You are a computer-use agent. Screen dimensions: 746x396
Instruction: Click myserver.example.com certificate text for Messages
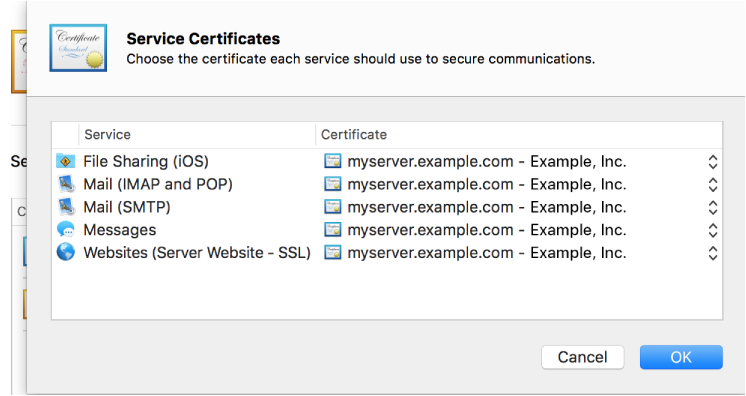[x=487, y=230]
